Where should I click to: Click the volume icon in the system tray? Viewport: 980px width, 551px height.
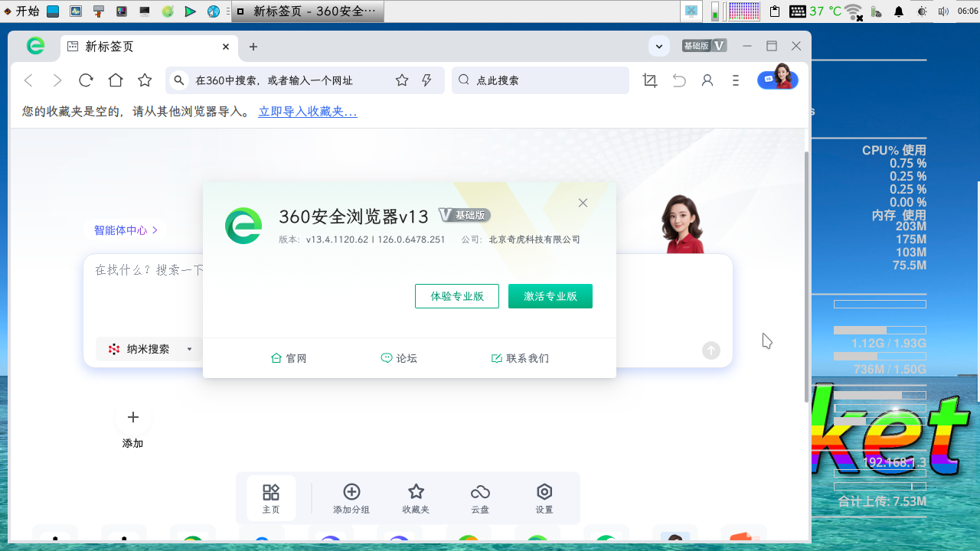943,11
